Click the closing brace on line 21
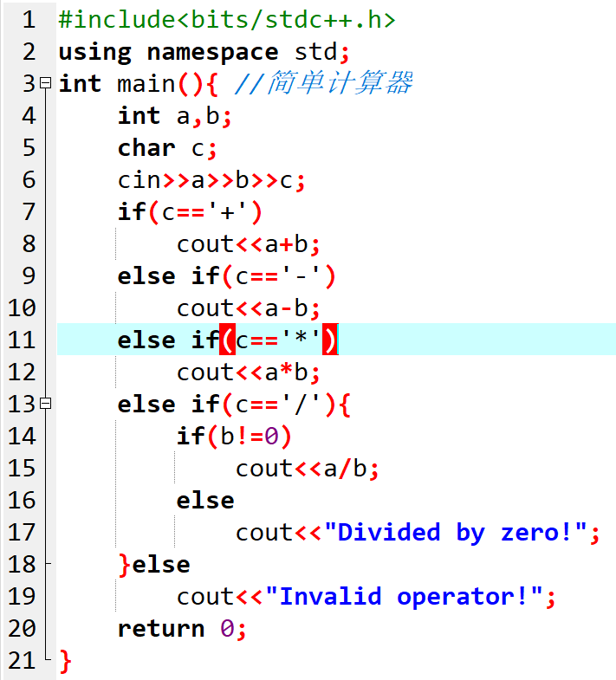Viewport: 616px width, 680px height. (66, 661)
